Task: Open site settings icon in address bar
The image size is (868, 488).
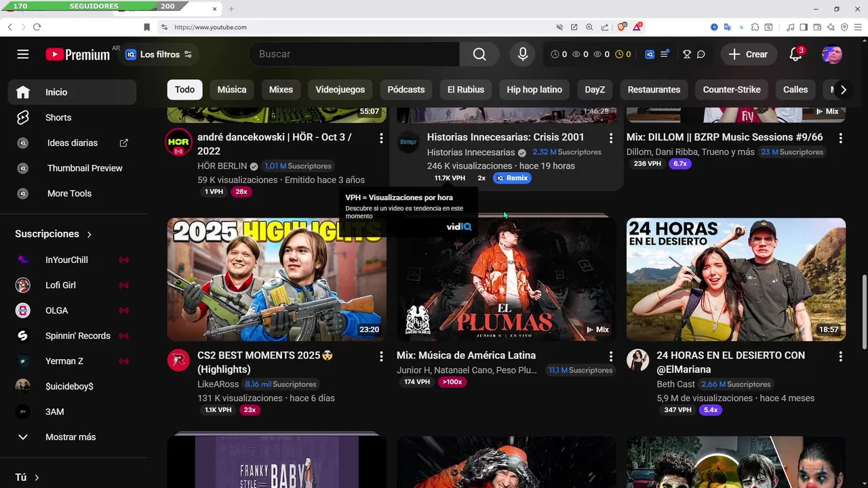Action: (164, 27)
